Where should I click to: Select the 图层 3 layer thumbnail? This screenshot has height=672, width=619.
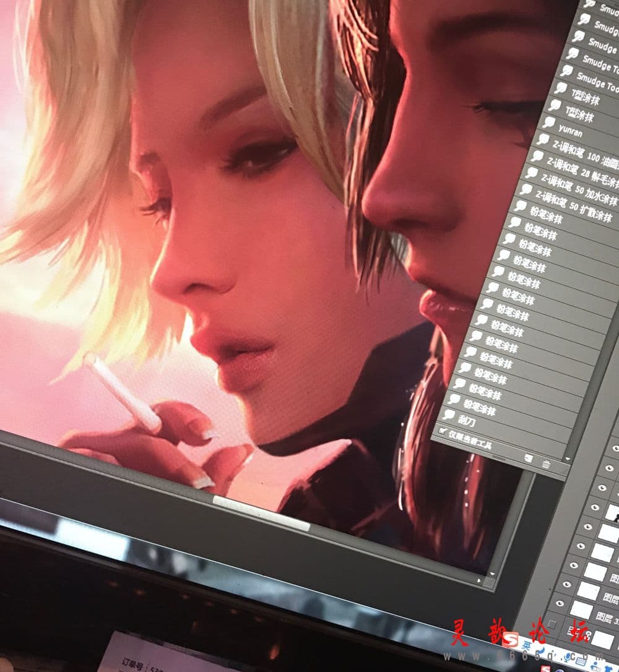coord(581,610)
